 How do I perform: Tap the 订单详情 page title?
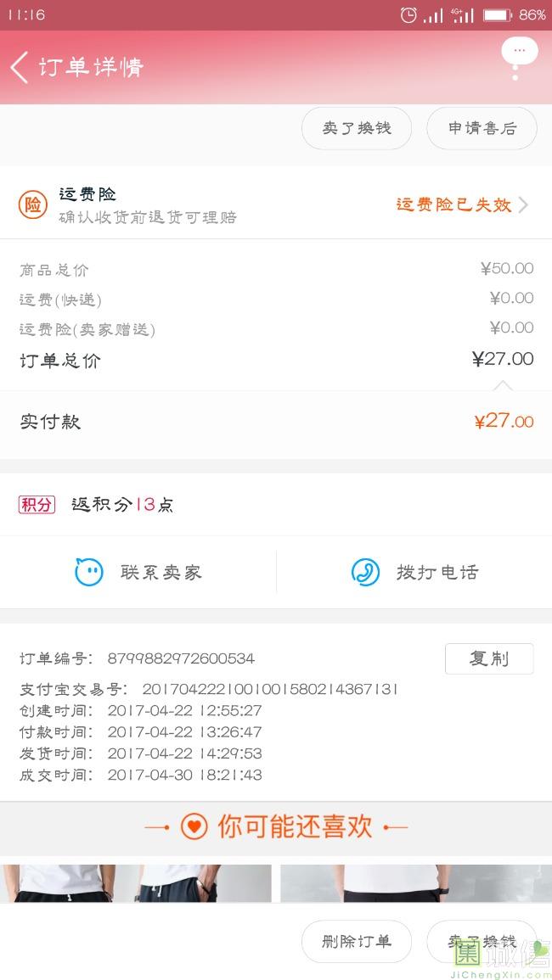click(x=92, y=67)
